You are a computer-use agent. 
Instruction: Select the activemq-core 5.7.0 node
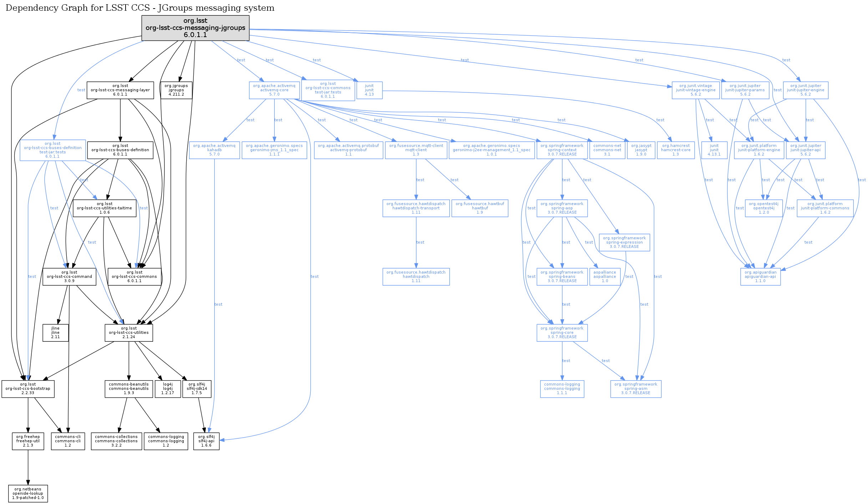click(x=274, y=90)
